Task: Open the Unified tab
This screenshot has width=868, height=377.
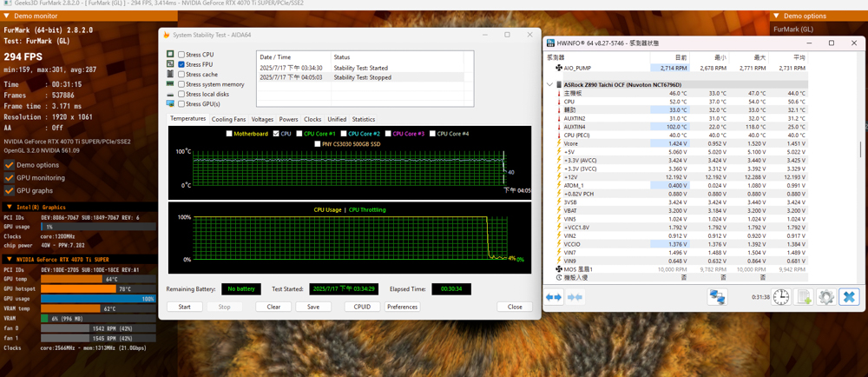Action: 337,119
